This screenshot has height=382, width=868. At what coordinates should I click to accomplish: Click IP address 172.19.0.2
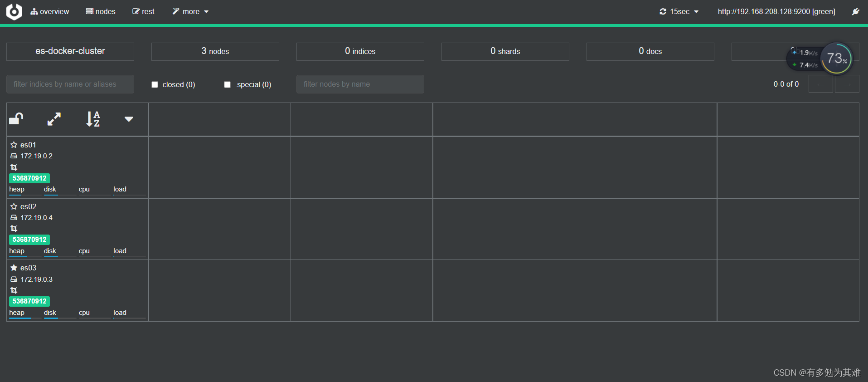[36, 156]
